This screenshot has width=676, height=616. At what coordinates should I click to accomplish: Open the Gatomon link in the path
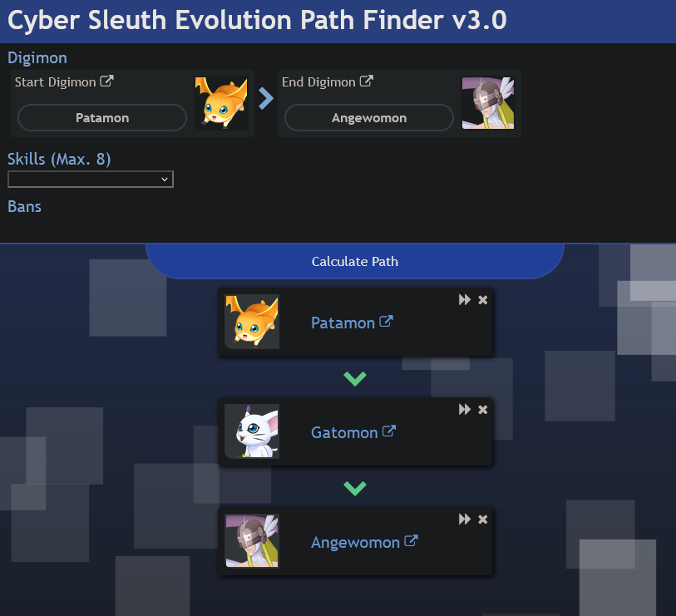pos(344,433)
